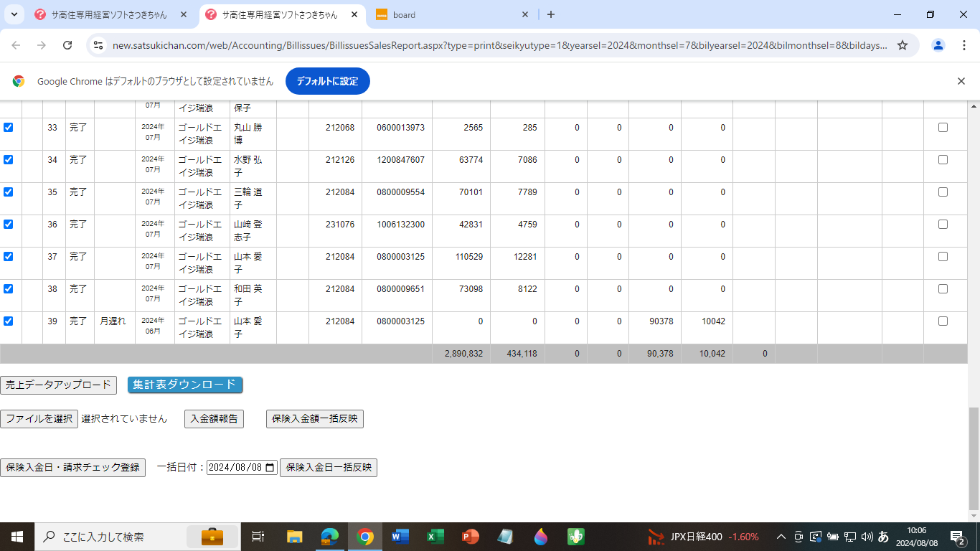The image size is (980, 551).
Task: Uncheck the left checkbox for row 33
Action: pyautogui.click(x=9, y=128)
